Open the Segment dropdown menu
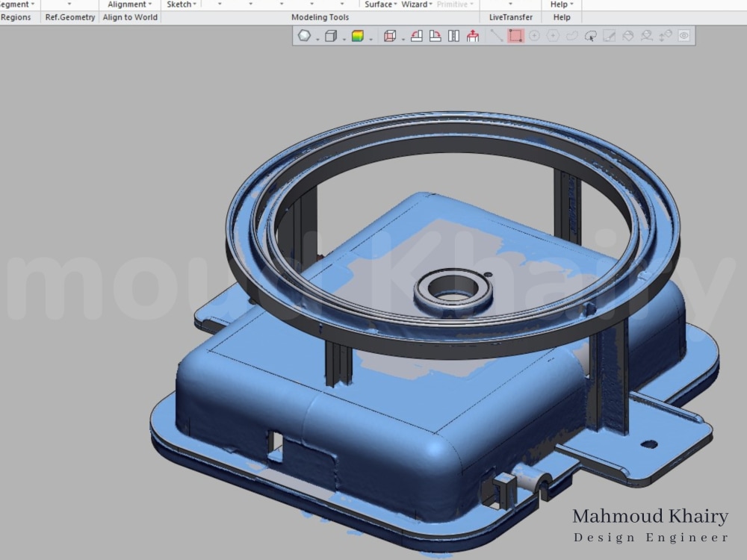The height and width of the screenshot is (560, 747). 15,4
